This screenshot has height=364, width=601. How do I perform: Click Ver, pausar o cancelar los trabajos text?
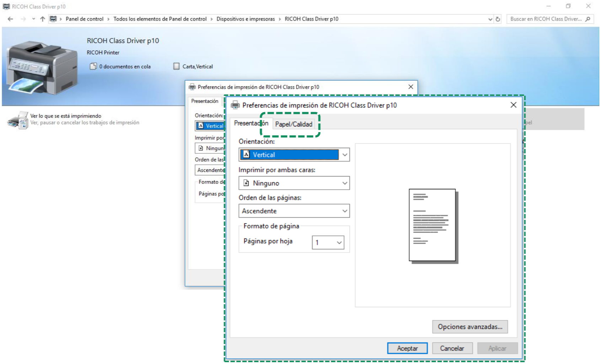85,123
